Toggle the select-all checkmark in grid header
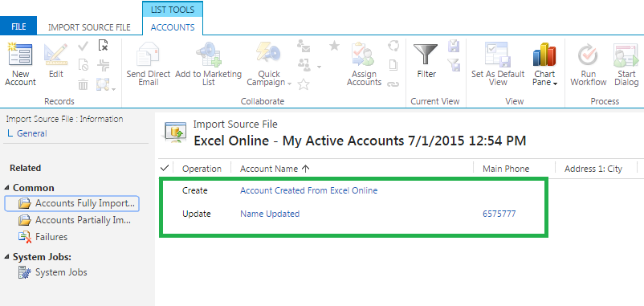The image size is (644, 306). click(x=165, y=168)
